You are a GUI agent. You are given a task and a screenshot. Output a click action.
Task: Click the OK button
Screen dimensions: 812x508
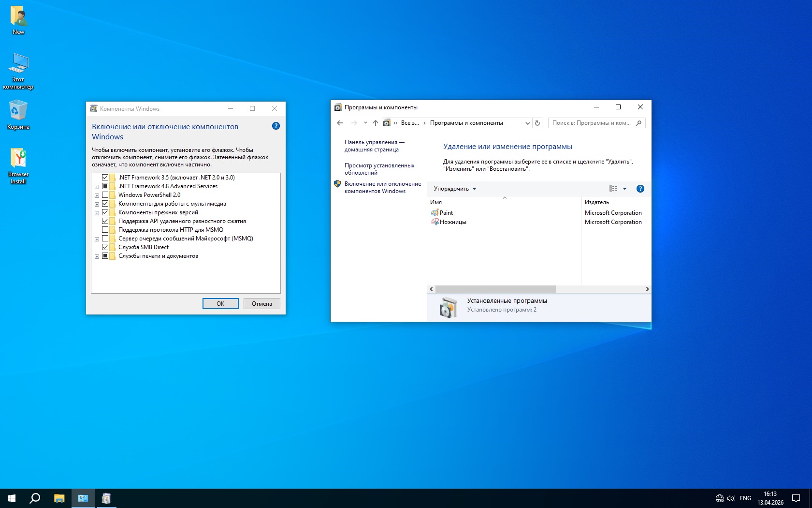tap(220, 304)
